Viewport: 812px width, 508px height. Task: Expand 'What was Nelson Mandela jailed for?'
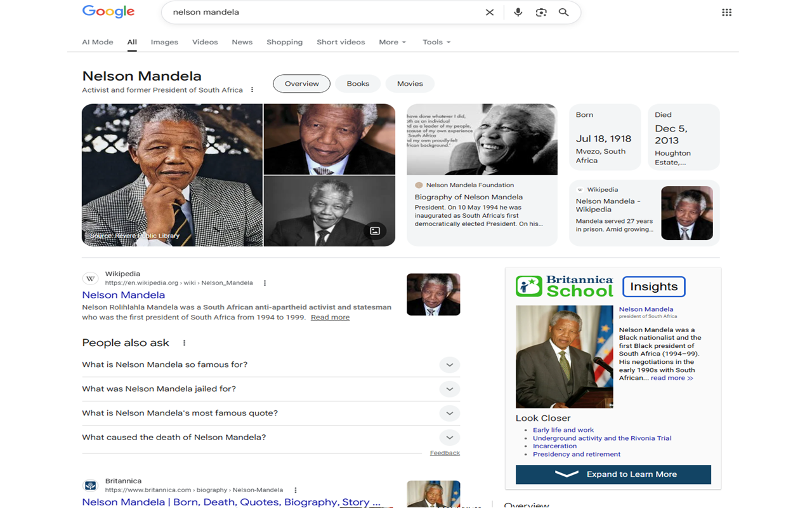(449, 389)
